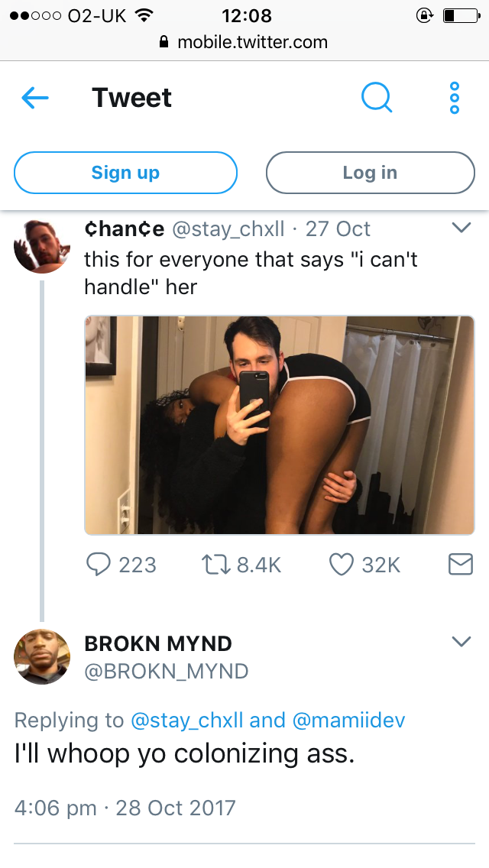Click the Sign up button
The height and width of the screenshot is (868, 489).
click(x=126, y=173)
